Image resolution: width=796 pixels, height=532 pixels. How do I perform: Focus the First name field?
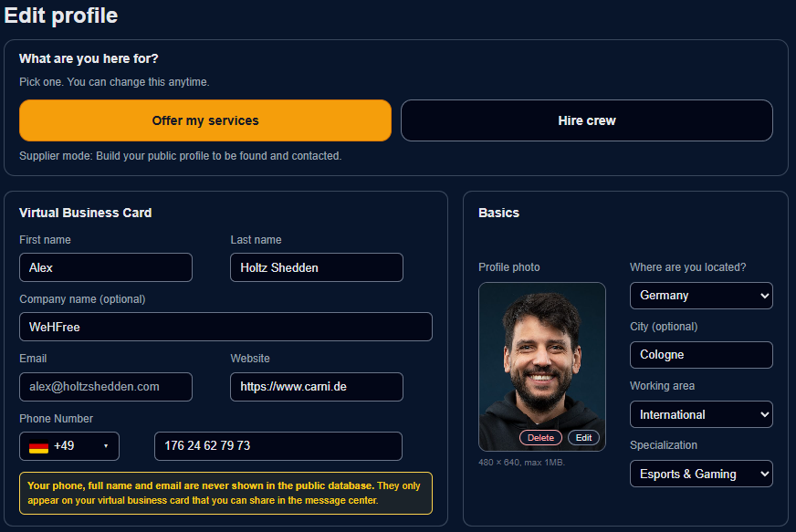(106, 267)
